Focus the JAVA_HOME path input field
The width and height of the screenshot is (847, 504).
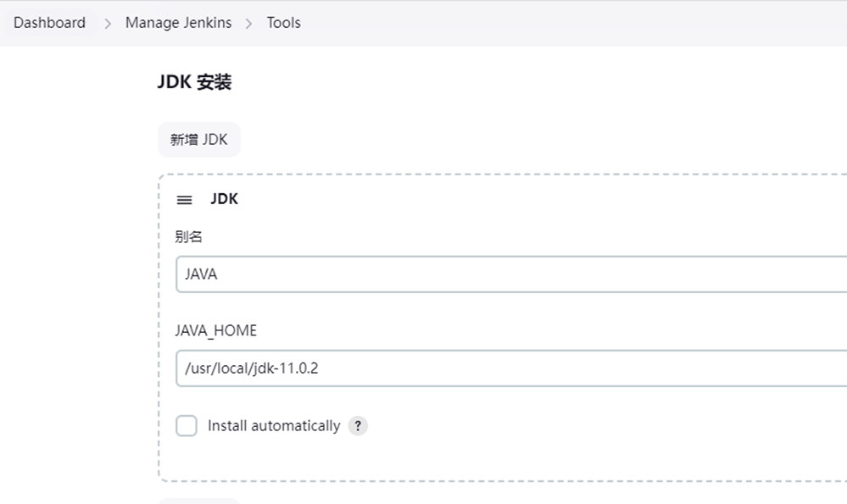(x=511, y=368)
